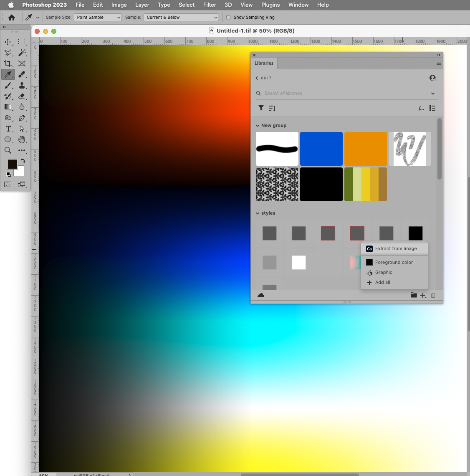This screenshot has width=470, height=476.
Task: Collapse the New group section
Action: (x=258, y=125)
